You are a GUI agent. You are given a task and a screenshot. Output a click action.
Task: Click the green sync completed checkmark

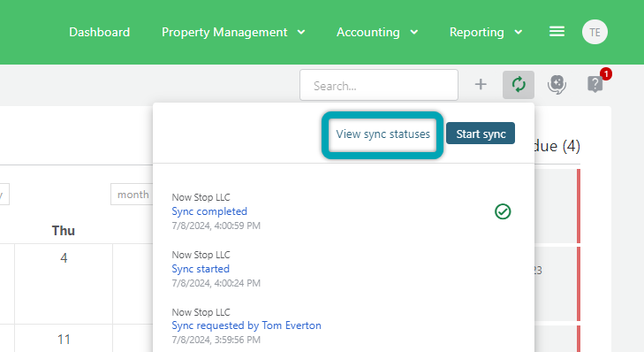click(x=503, y=211)
